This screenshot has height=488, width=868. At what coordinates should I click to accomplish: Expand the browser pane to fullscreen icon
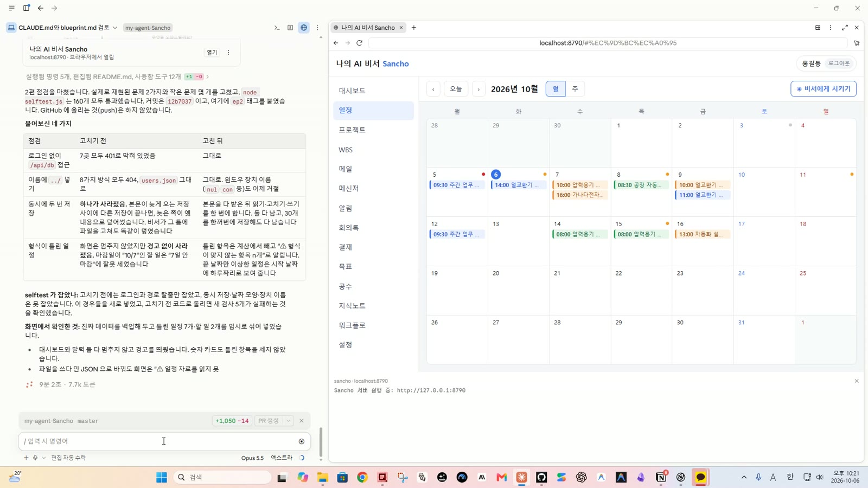pyautogui.click(x=845, y=28)
